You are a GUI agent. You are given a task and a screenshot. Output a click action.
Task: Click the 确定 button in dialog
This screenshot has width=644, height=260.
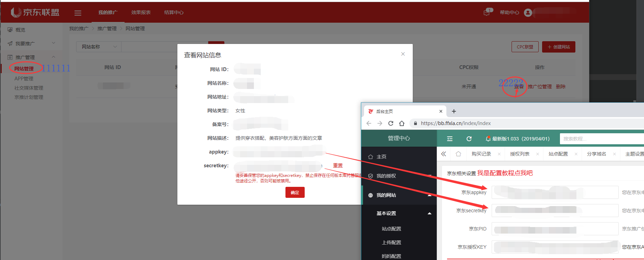[295, 192]
